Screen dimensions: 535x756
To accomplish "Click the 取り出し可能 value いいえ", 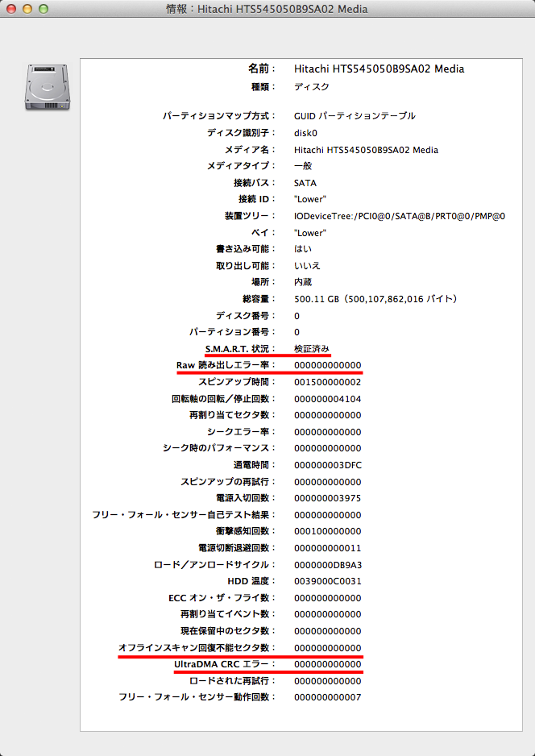I will (307, 266).
